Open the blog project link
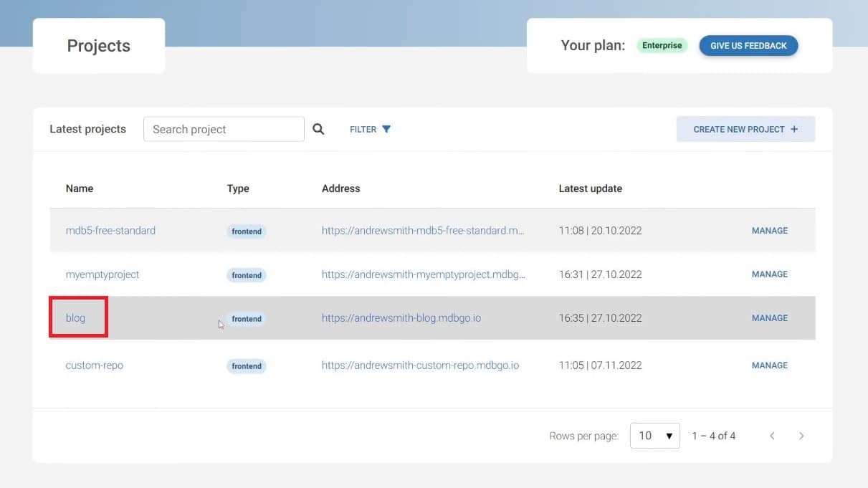 pyautogui.click(x=75, y=318)
